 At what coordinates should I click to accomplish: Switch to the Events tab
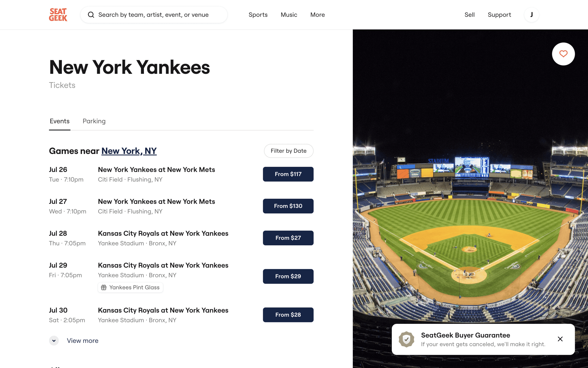60,121
